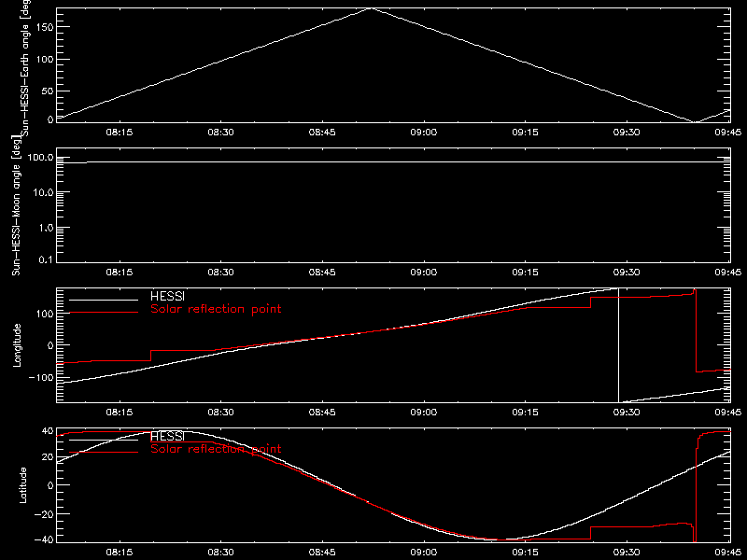Screen dimensions: 747x560
Task: Click the 50 tick on Earth angle axis
Action: point(48,91)
